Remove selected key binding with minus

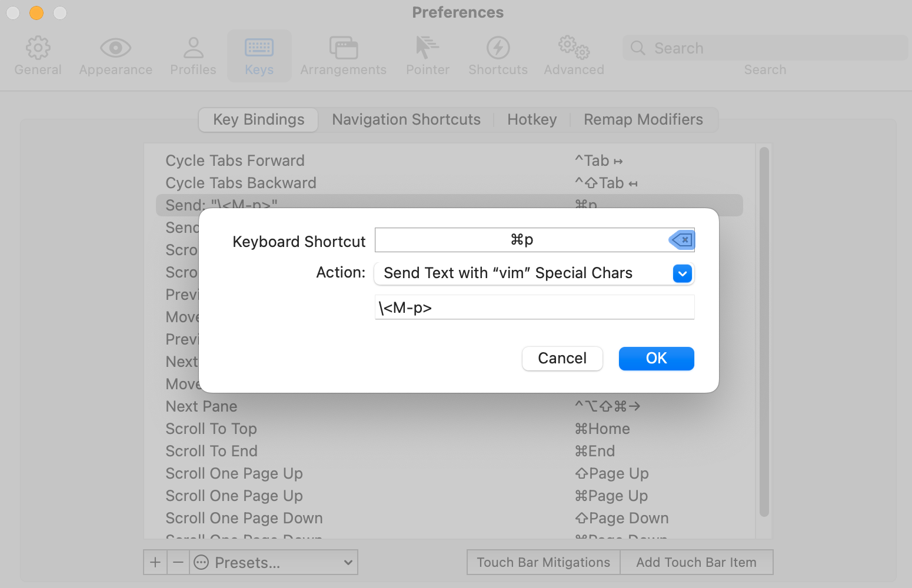click(178, 563)
